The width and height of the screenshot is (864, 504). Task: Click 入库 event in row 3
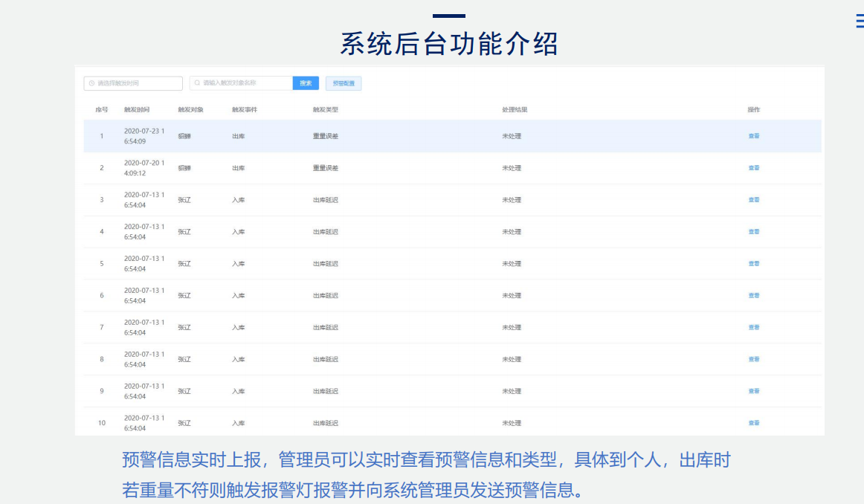[239, 200]
